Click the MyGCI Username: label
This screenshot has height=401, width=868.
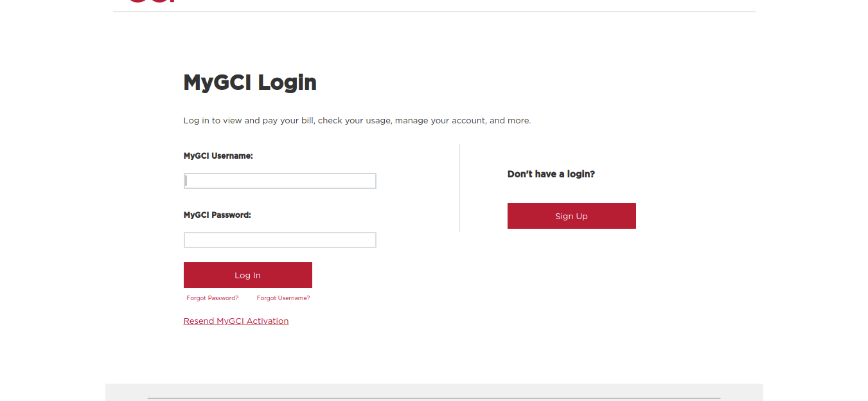pos(218,156)
